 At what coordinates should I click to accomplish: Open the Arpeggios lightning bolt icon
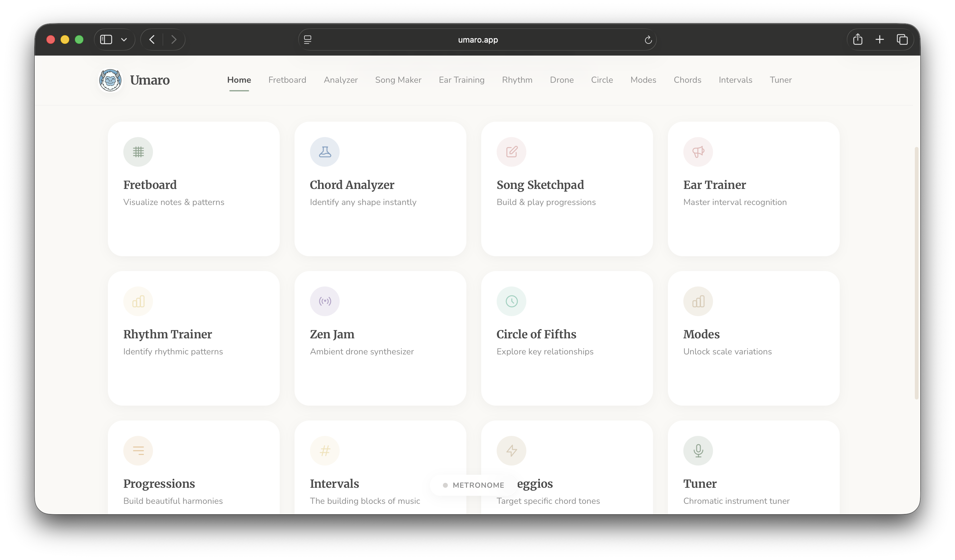pos(511,451)
